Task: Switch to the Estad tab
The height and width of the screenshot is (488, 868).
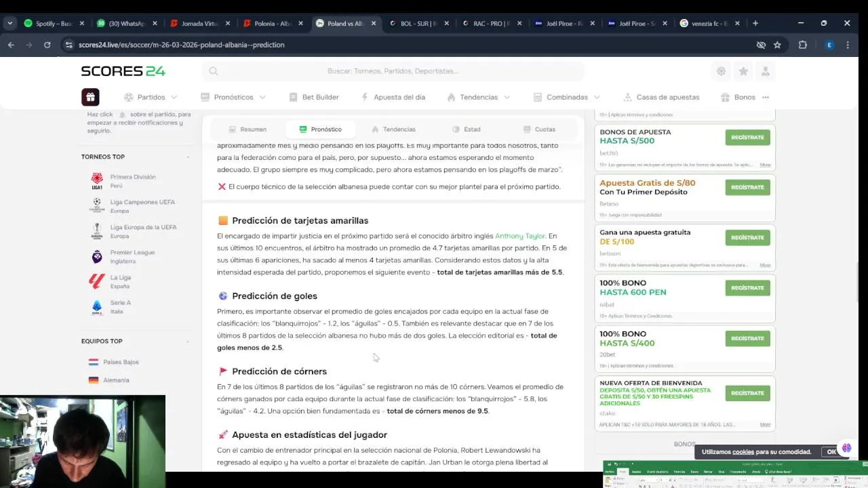Action: [467, 129]
